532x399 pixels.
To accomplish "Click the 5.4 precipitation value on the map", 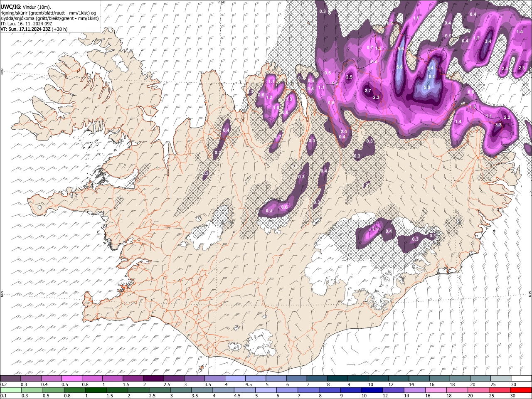I will click(x=430, y=68).
